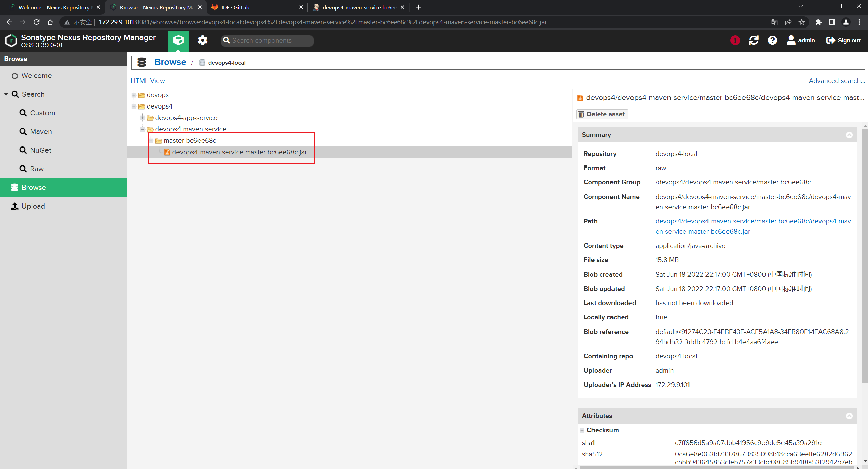Click the address bar URL
Image resolution: width=868 pixels, height=469 pixels.
point(322,22)
